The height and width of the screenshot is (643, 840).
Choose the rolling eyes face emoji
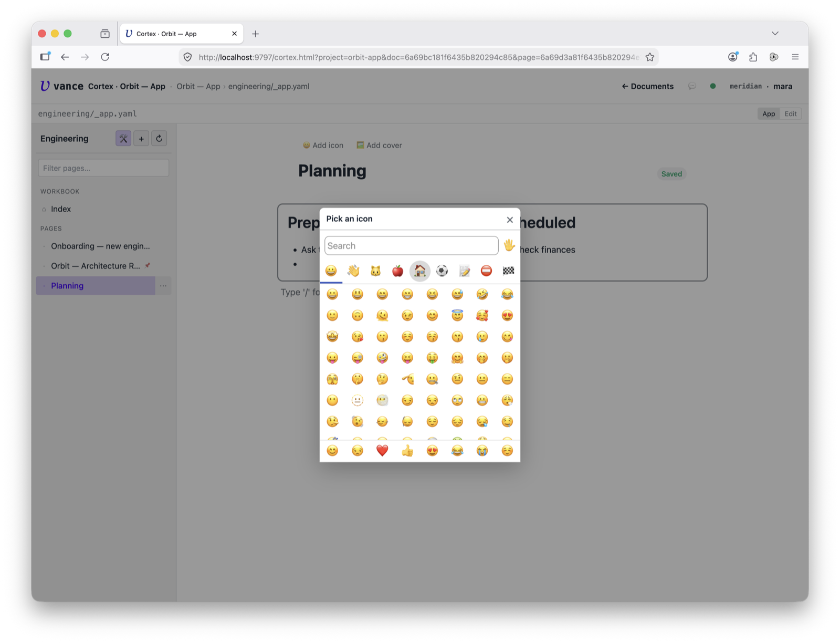[457, 400]
